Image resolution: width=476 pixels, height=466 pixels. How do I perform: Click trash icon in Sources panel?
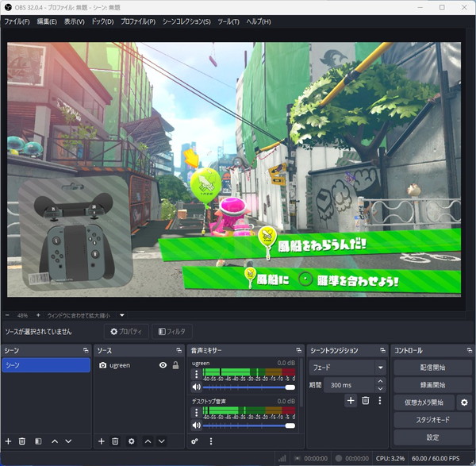click(115, 441)
